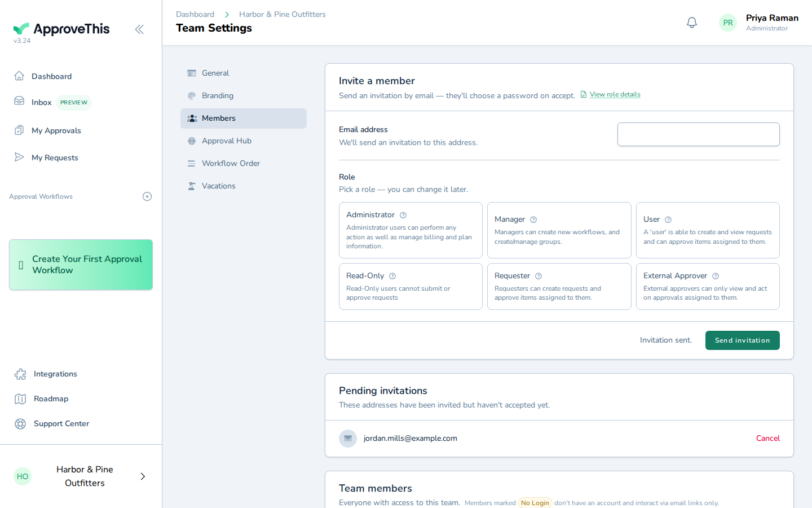The height and width of the screenshot is (508, 812).
Task: Collapse the sidebar with the double-chevron icon
Action: click(x=139, y=29)
